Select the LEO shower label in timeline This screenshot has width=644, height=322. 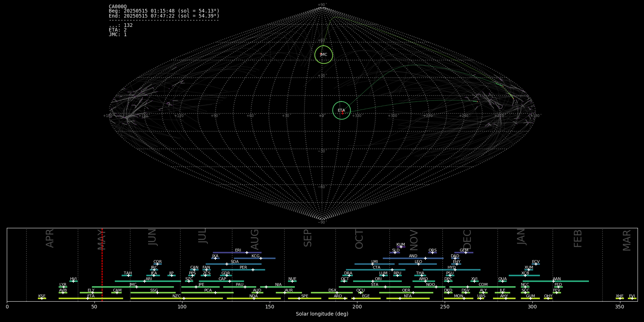(x=418, y=262)
